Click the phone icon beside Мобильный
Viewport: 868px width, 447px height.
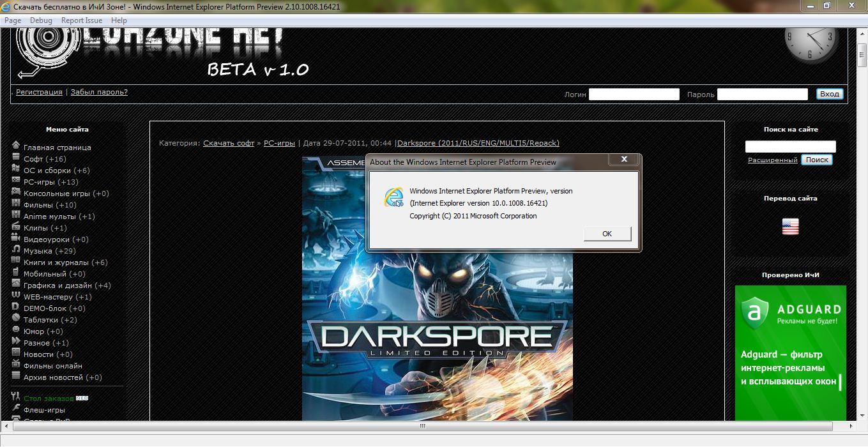point(16,273)
